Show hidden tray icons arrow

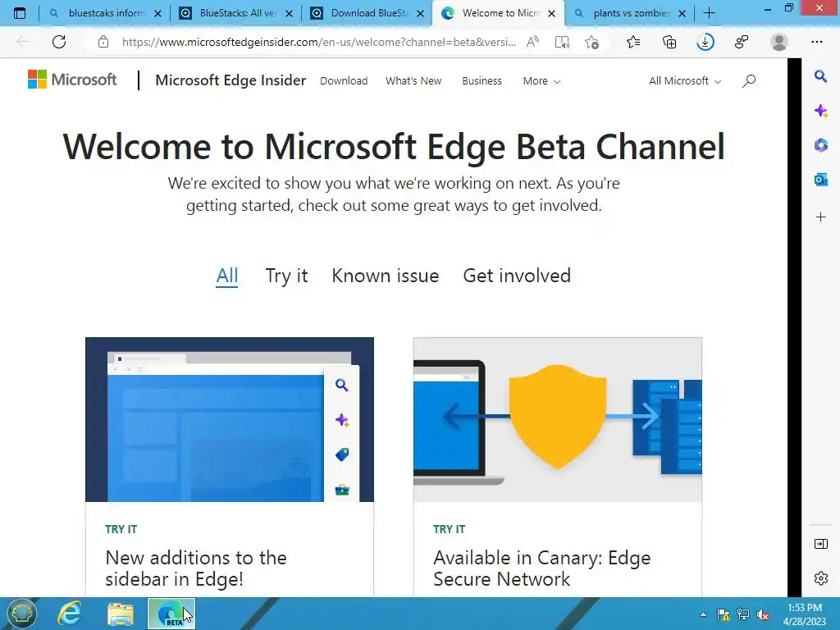pyautogui.click(x=703, y=614)
